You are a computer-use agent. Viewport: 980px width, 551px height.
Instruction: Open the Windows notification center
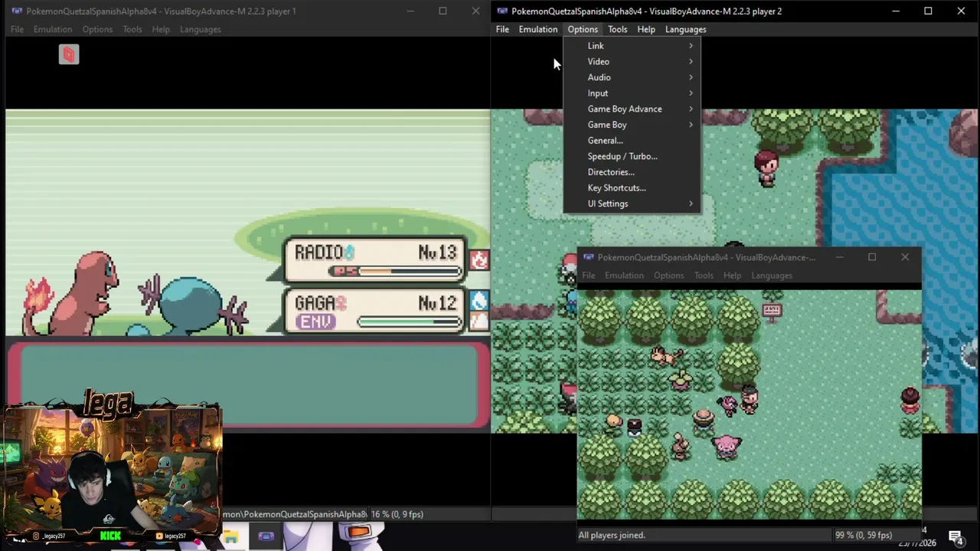pos(955,536)
